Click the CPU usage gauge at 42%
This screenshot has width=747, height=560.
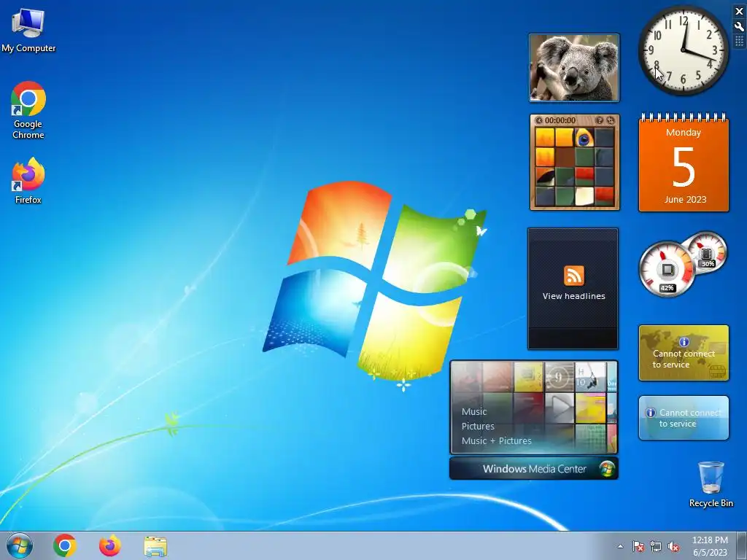tap(667, 270)
